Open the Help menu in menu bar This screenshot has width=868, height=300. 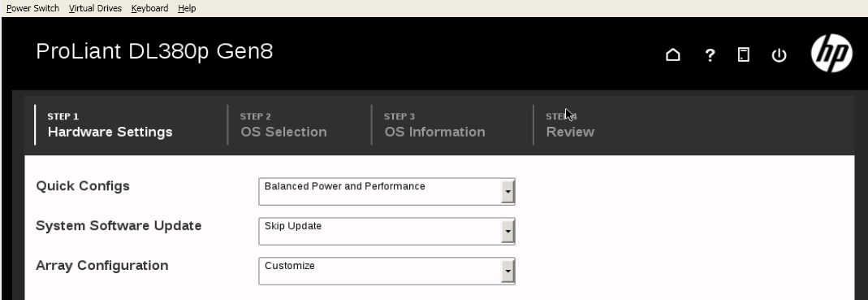tap(187, 8)
